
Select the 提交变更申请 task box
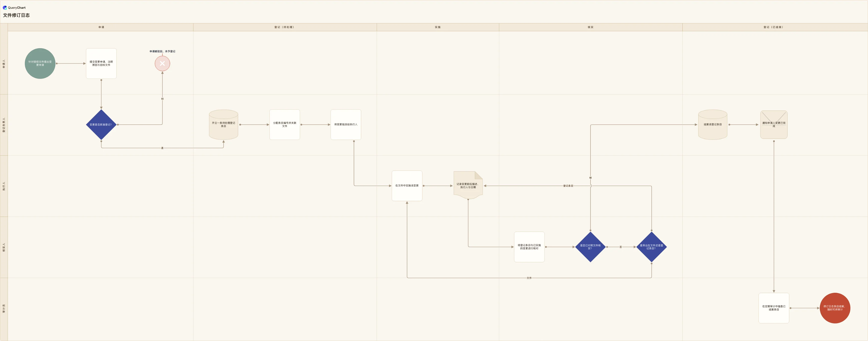[101, 63]
